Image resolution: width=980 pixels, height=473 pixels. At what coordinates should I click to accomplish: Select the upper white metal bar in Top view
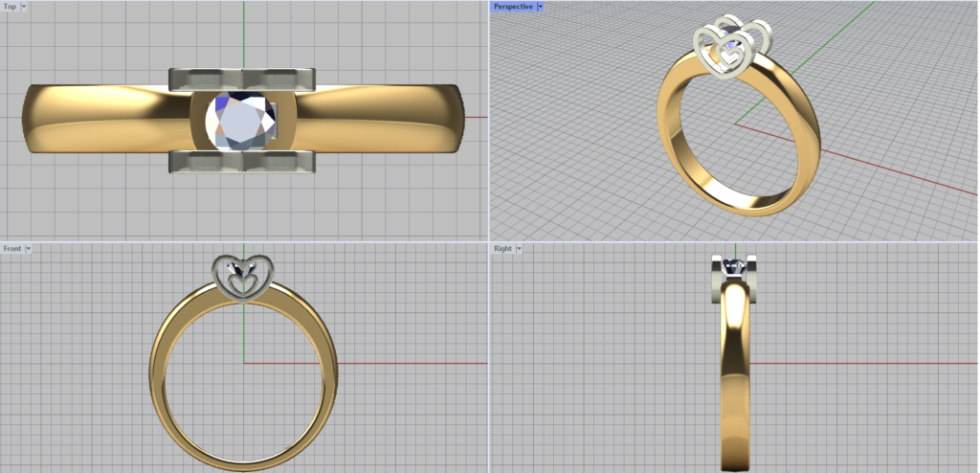coord(241,79)
